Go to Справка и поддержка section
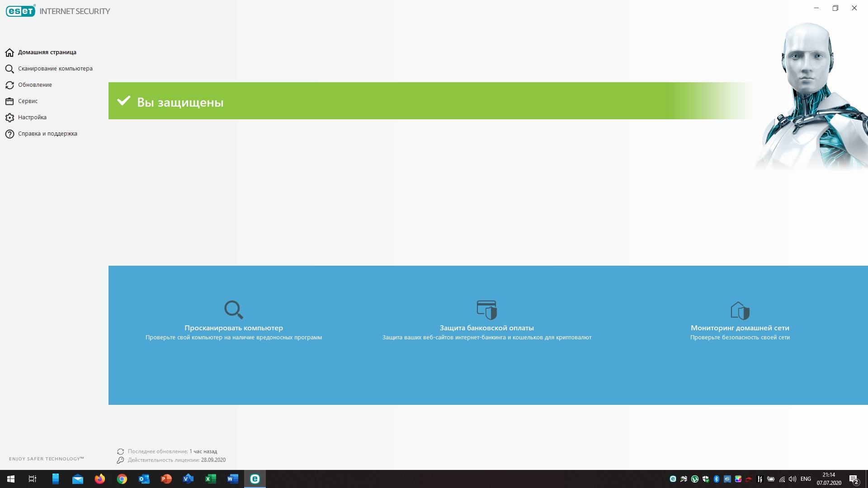The width and height of the screenshot is (868, 488). [x=47, y=134]
